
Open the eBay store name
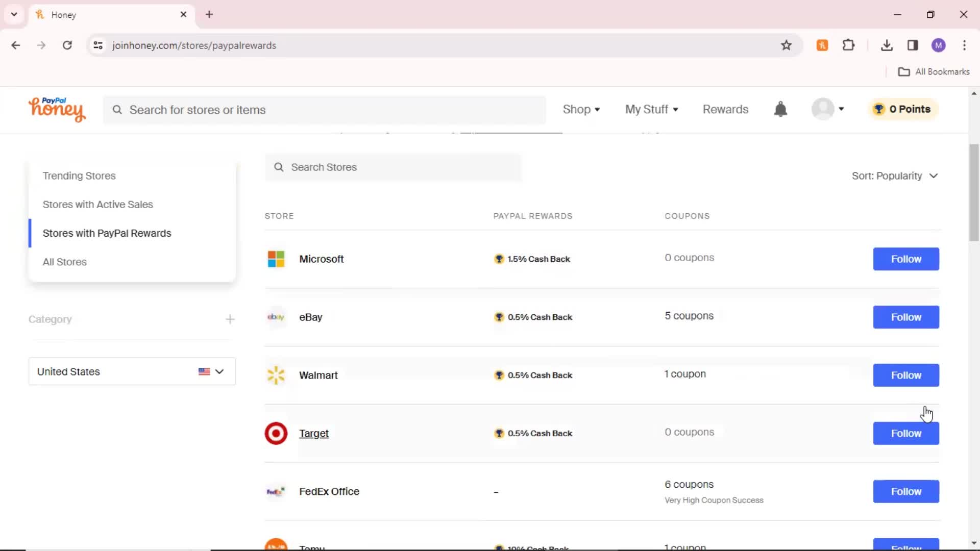pos(310,317)
